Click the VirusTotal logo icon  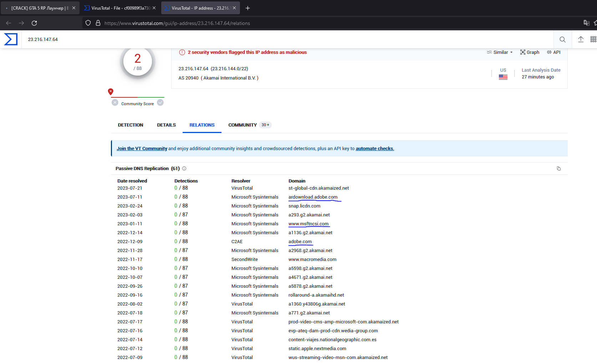(x=11, y=39)
